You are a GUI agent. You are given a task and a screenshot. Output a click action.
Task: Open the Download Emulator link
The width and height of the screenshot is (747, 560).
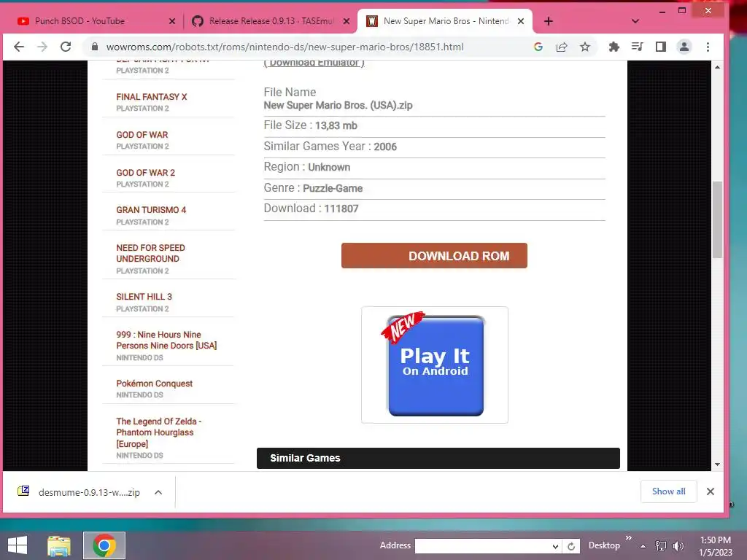(314, 63)
